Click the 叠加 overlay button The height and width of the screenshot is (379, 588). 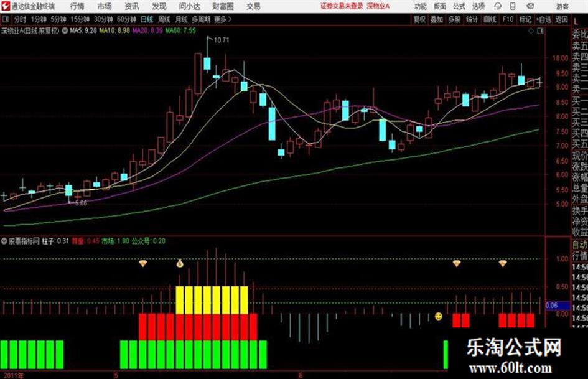(x=437, y=19)
